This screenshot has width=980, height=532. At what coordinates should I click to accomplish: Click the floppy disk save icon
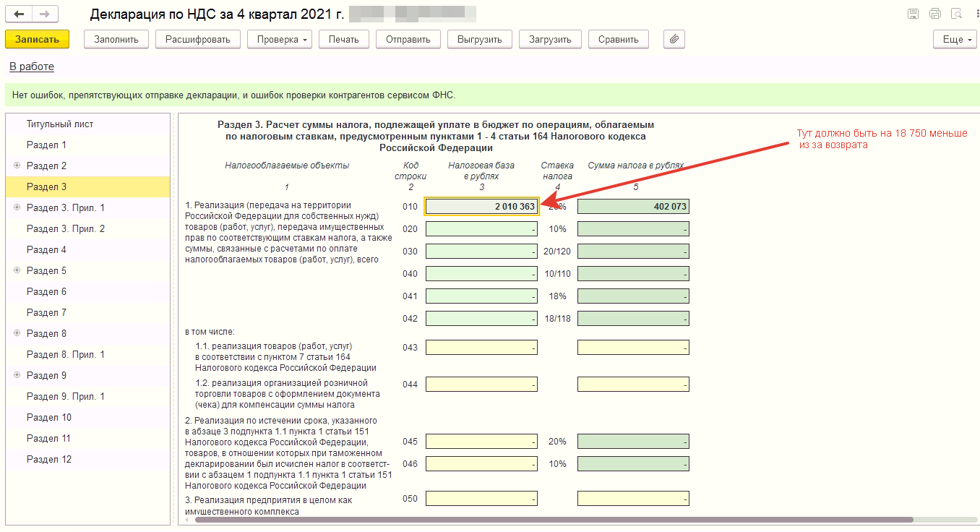click(913, 14)
